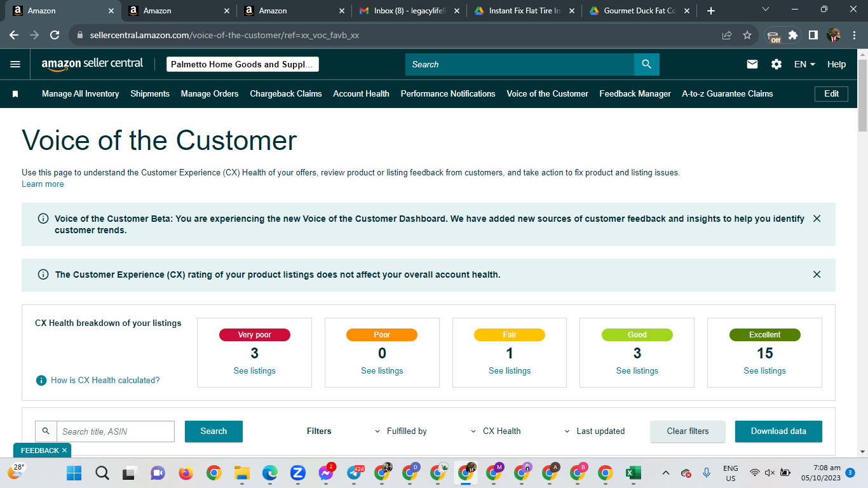Bookmark this page with the star icon
The height and width of the screenshot is (488, 868).
coord(747,36)
